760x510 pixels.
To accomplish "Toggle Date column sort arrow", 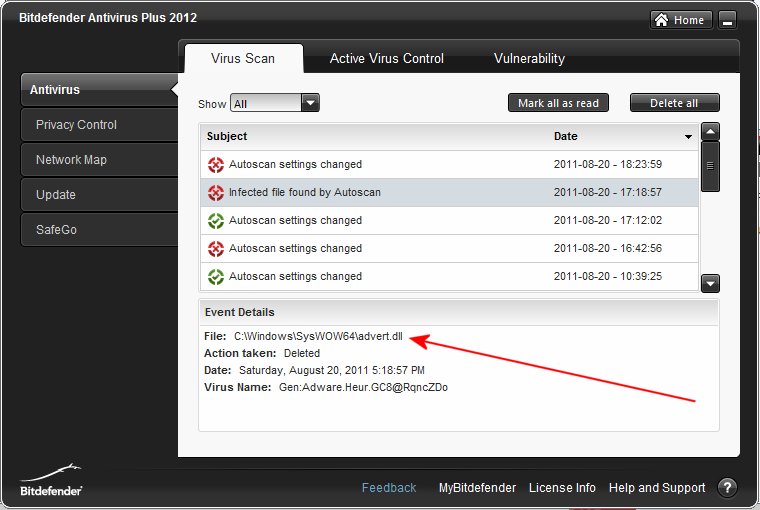I will tap(688, 137).
